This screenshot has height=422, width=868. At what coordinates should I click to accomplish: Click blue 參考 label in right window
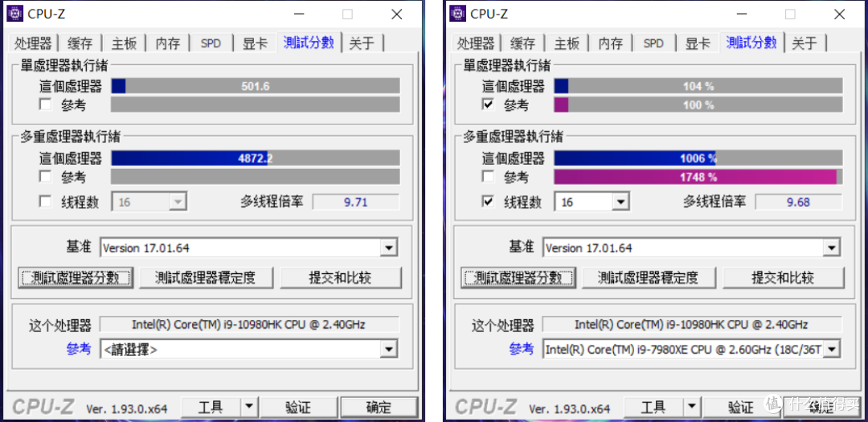click(522, 349)
